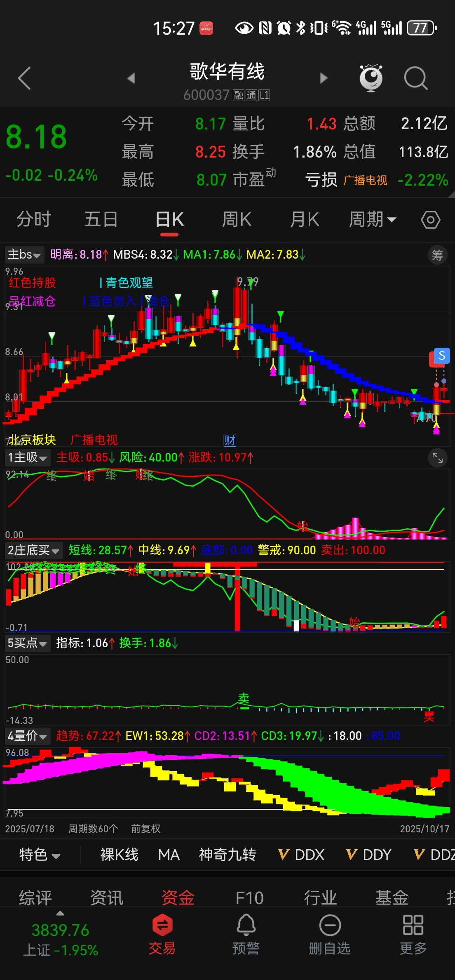Screen dimensions: 455x980
Task: Select 裸K线 indicator
Action: click(x=120, y=855)
